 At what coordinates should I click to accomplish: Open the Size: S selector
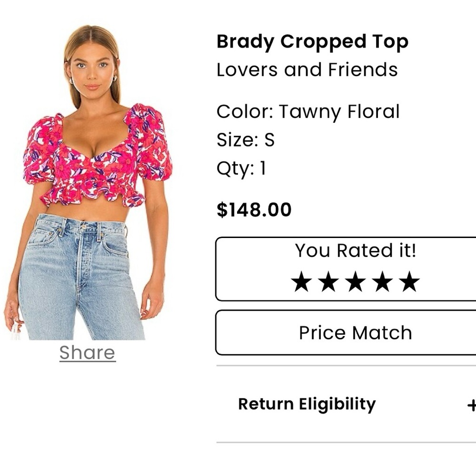(245, 140)
